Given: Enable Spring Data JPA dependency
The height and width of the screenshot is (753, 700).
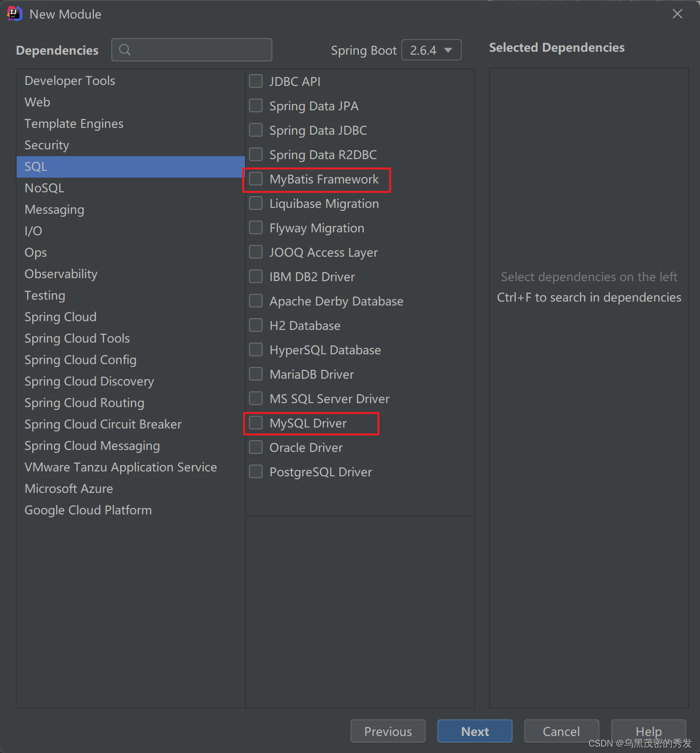Looking at the screenshot, I should pyautogui.click(x=256, y=105).
